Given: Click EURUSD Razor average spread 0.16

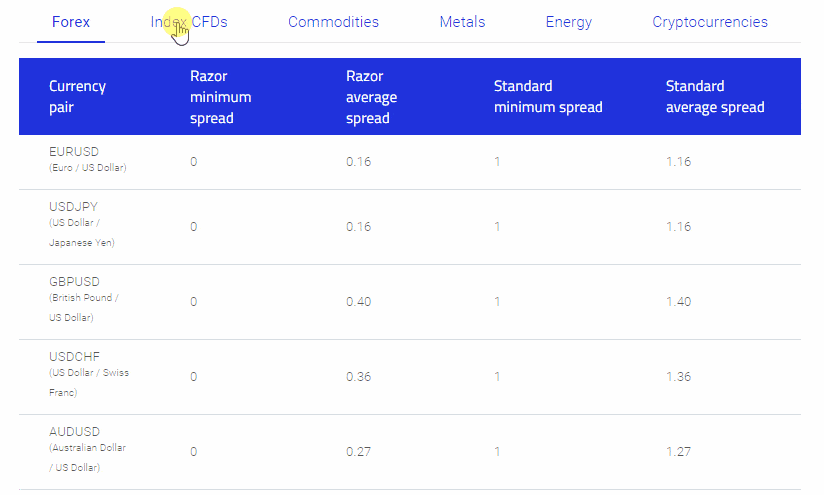Looking at the screenshot, I should pos(358,162).
